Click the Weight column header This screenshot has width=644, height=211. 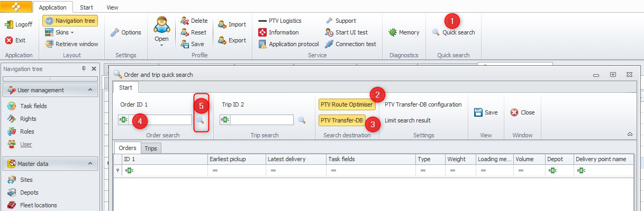[x=460, y=159]
